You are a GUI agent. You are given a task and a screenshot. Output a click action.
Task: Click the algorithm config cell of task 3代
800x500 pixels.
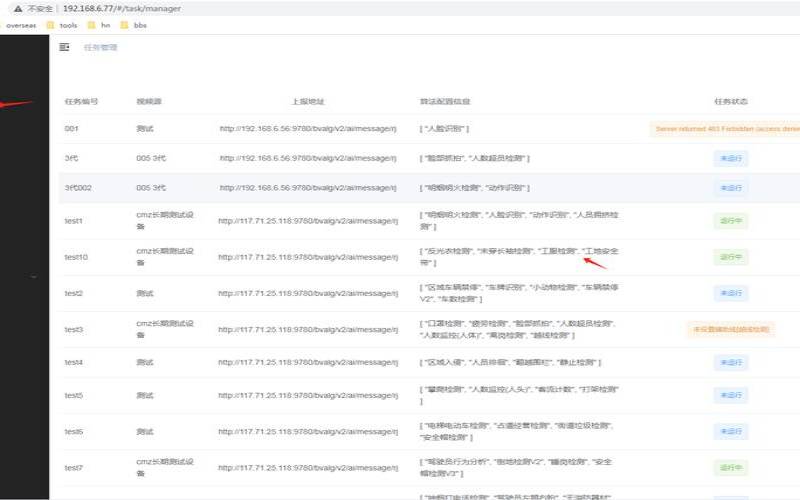click(x=475, y=158)
